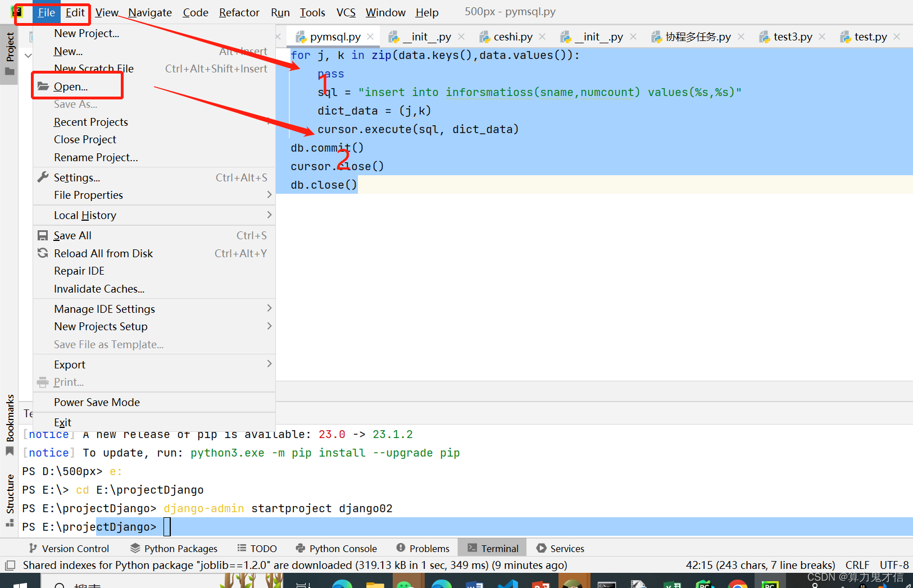Viewport: 913px width, 588px height.
Task: Expand the Export submenu
Action: [x=70, y=364]
